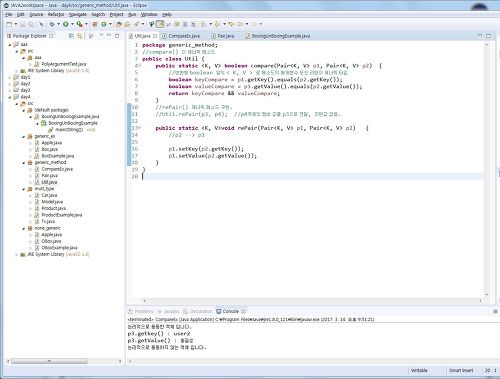
Task: Open the Refactor menu
Action: pos(56,14)
